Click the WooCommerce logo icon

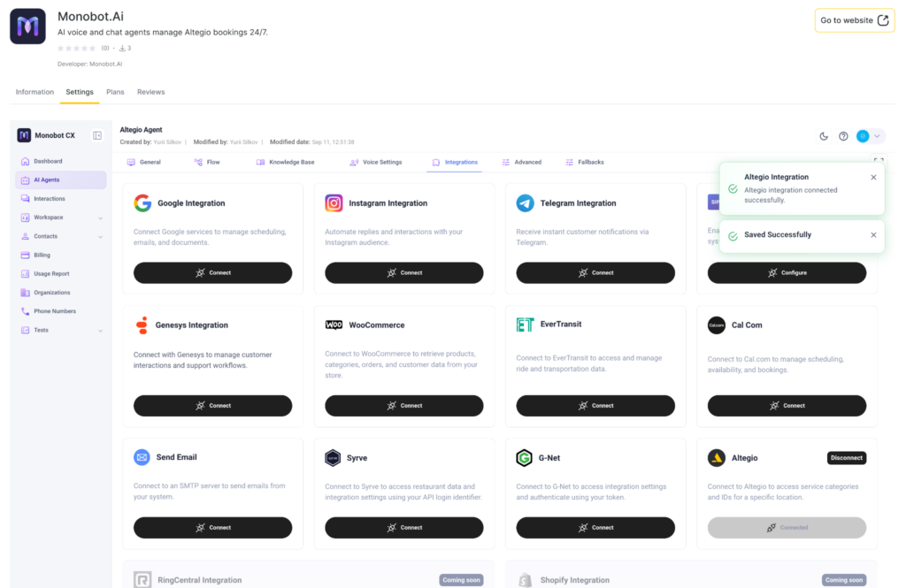(x=334, y=325)
